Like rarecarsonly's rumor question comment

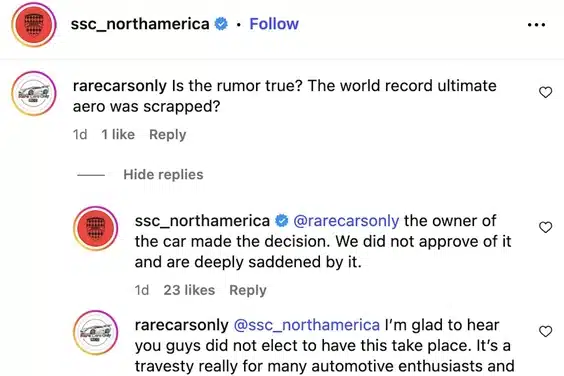pyautogui.click(x=546, y=92)
